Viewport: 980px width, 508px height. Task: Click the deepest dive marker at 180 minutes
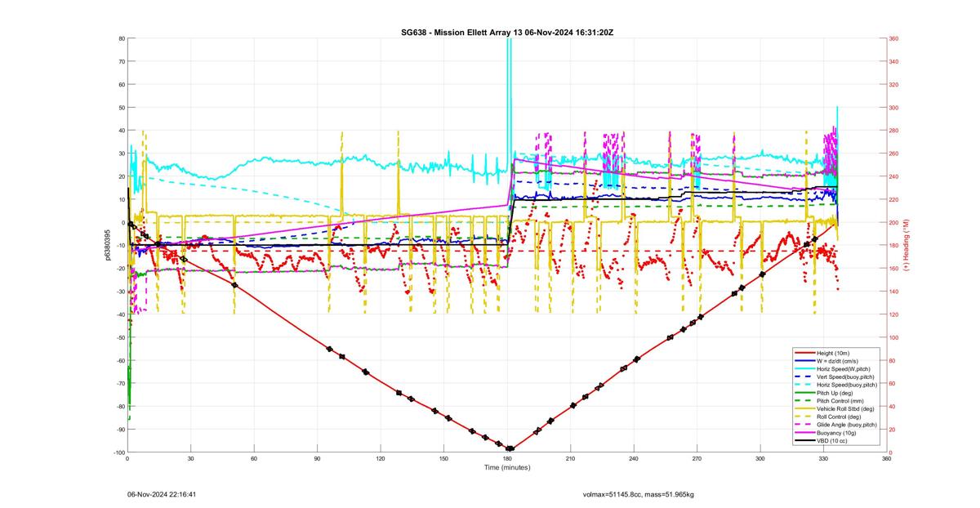tap(510, 448)
